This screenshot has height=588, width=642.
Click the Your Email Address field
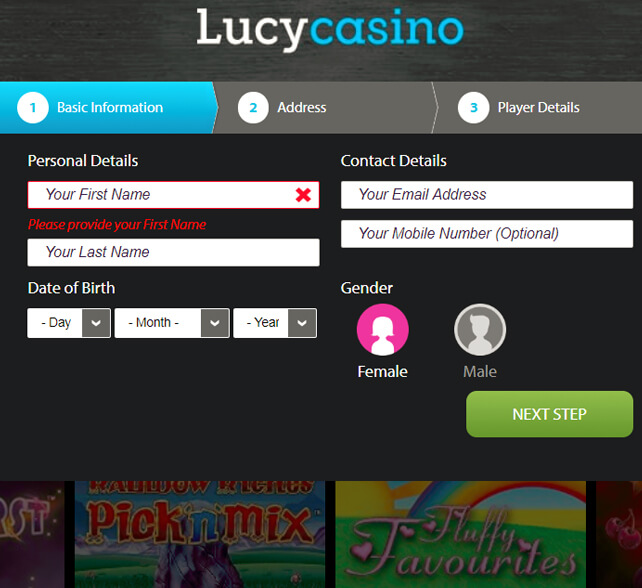[x=487, y=195]
